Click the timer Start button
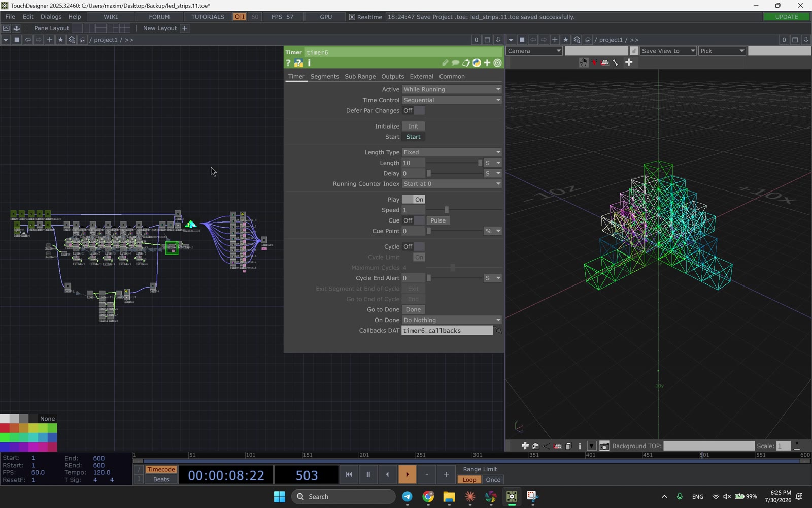Screen dimensions: 812x508 [x=413, y=137]
